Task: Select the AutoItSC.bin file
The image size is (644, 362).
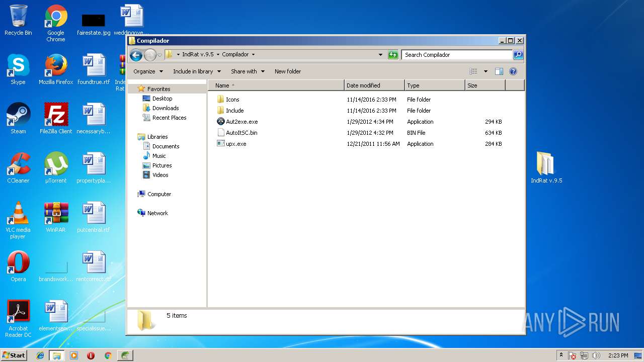Action: (x=237, y=133)
